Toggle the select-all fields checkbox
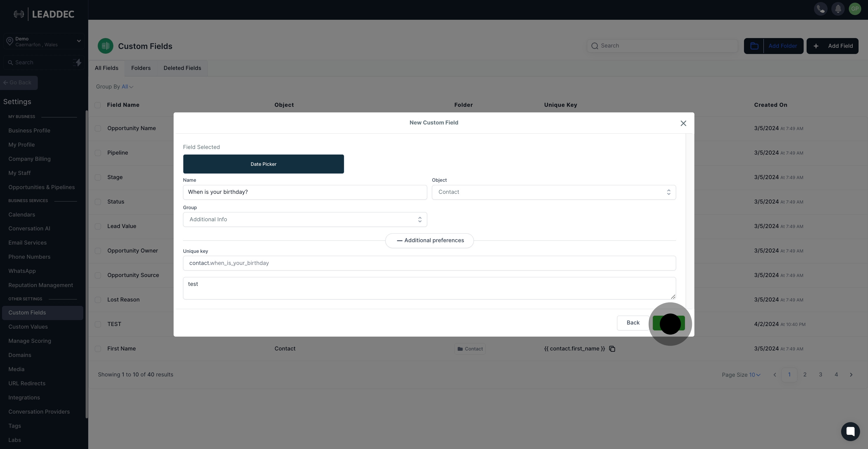The width and height of the screenshot is (868, 449). click(98, 105)
